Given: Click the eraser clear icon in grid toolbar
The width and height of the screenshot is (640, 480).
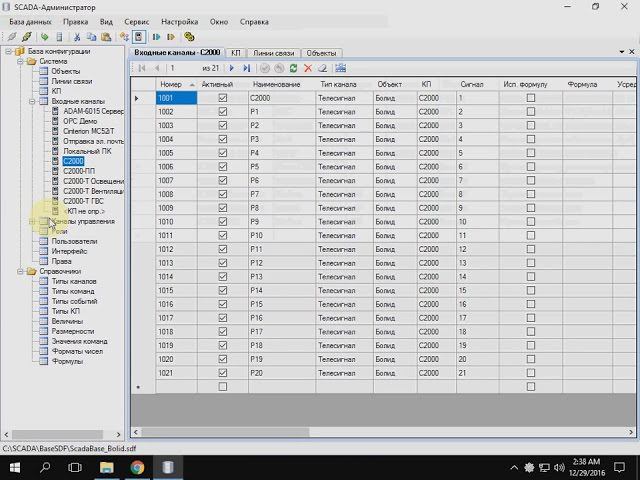Looking at the screenshot, I should [323, 68].
